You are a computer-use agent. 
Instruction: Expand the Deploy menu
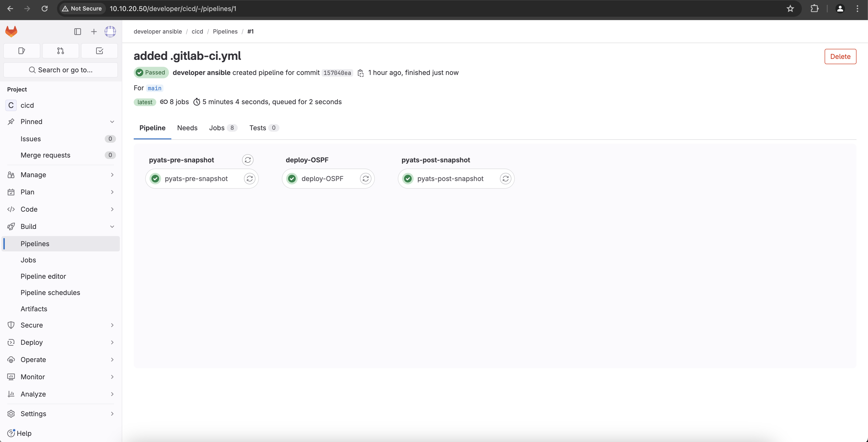pos(61,342)
